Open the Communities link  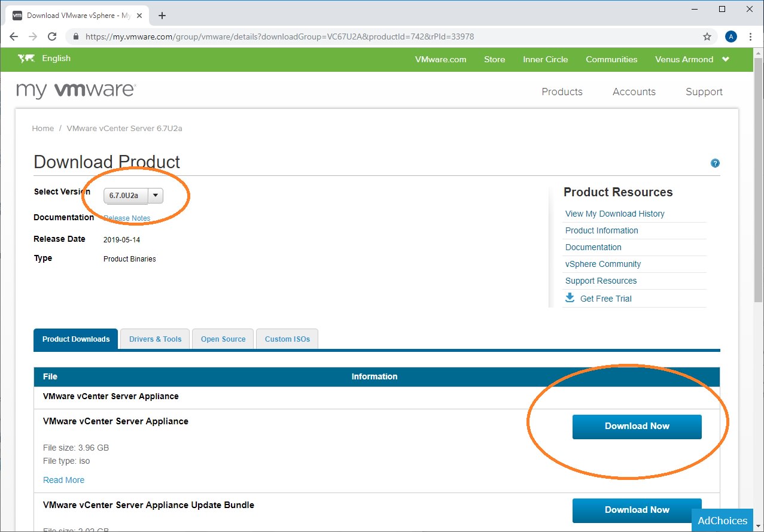(611, 59)
